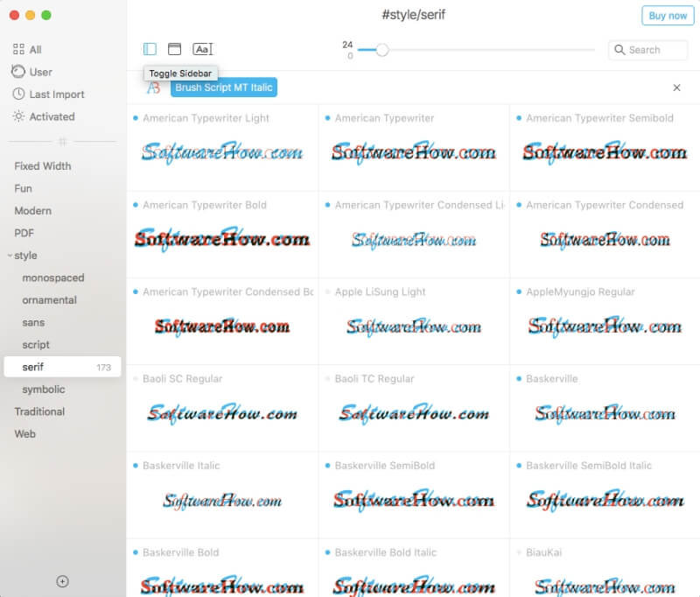The width and height of the screenshot is (700, 597).
Task: Click the search magnifier icon
Action: click(x=619, y=50)
